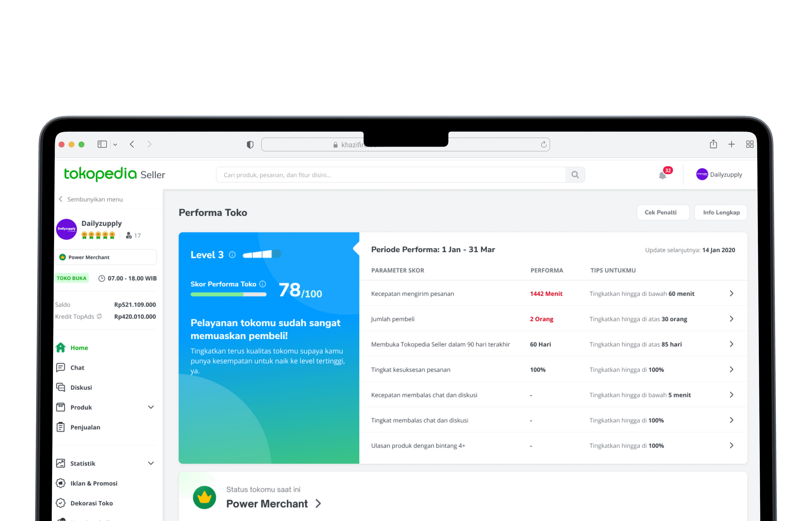Refresh Kredit TopAds balance icon
Viewport: 812px width, 521px height.
(x=99, y=316)
